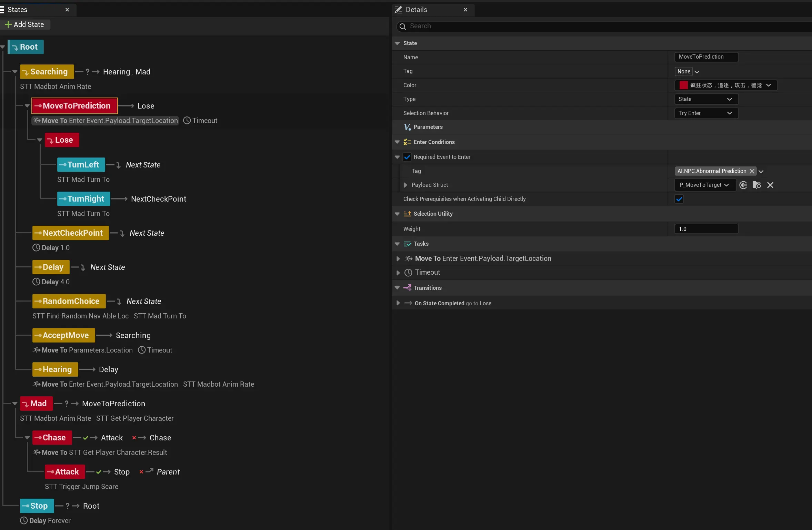Image resolution: width=812 pixels, height=530 pixels.
Task: Select the Details tab
Action: coord(416,10)
